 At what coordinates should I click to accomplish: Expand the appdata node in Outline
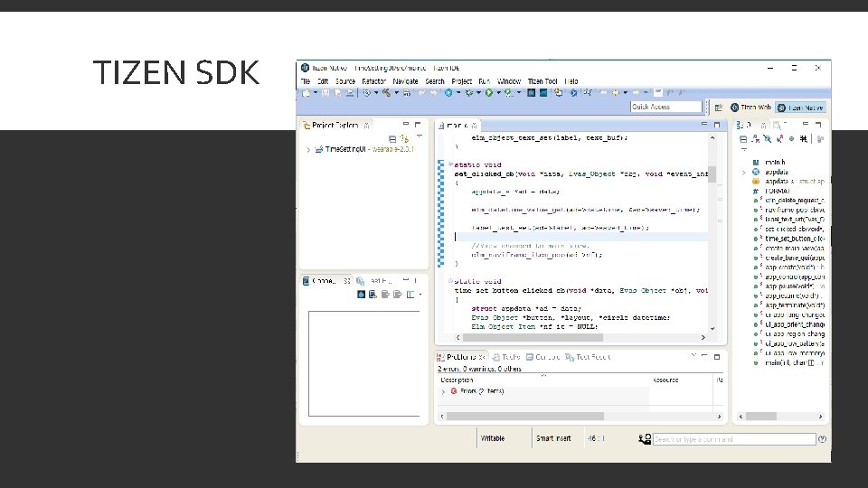744,173
